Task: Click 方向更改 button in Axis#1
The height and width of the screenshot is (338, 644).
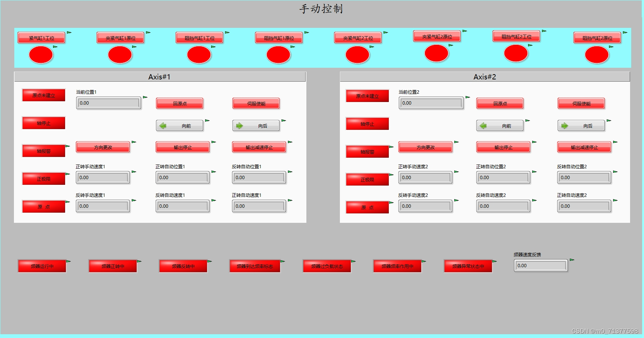Action: pyautogui.click(x=103, y=147)
